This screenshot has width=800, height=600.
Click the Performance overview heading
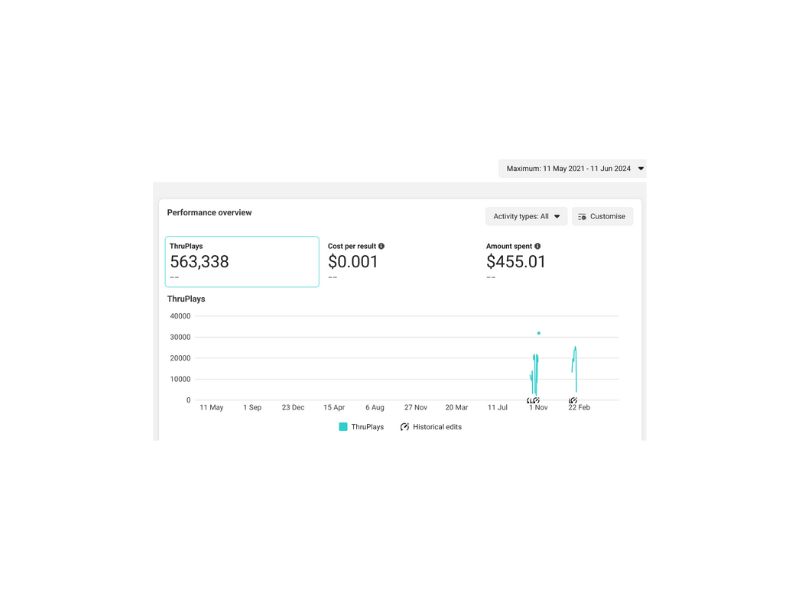point(209,212)
